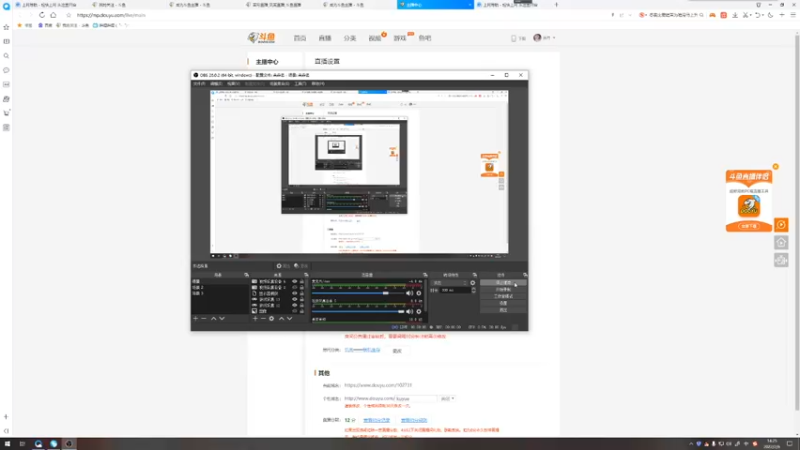800x450 pixels.
Task: Open the user avatar in Douyu header
Action: pos(537,38)
